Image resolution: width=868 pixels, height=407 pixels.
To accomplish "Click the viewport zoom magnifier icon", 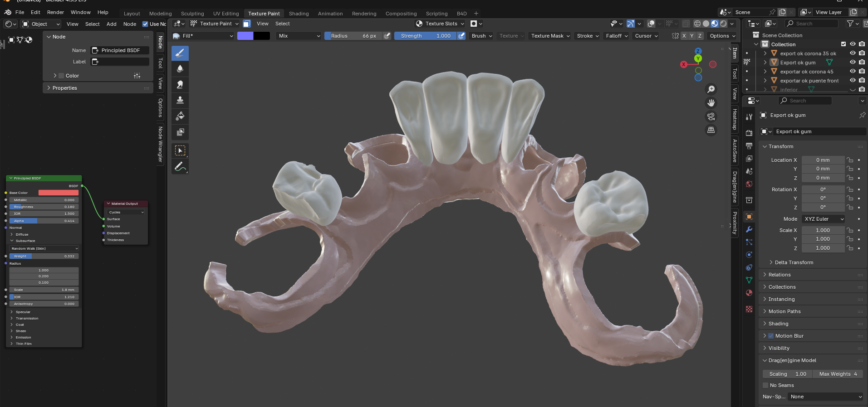I will [x=711, y=89].
